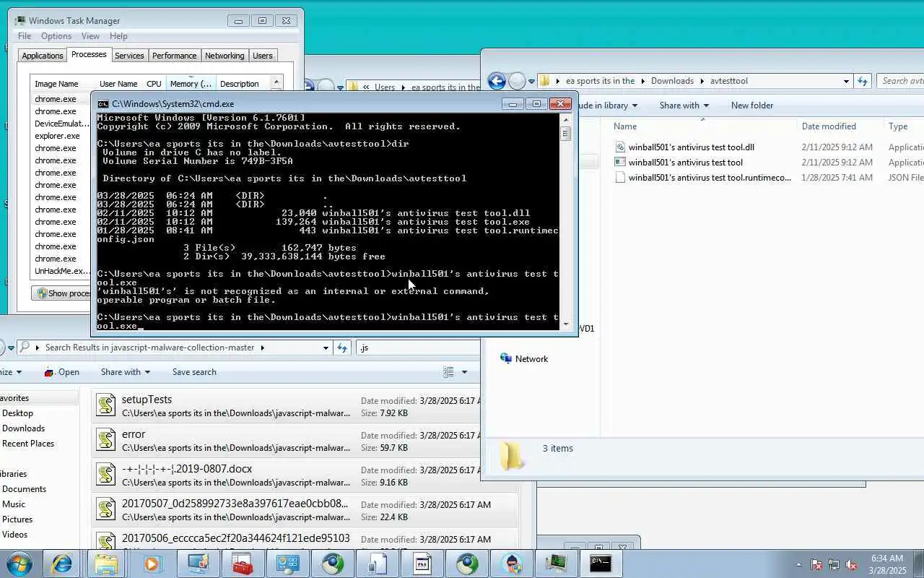Click avtesttool breadcrumb in the address bar
This screenshot has height=578, width=924.
coord(729,81)
